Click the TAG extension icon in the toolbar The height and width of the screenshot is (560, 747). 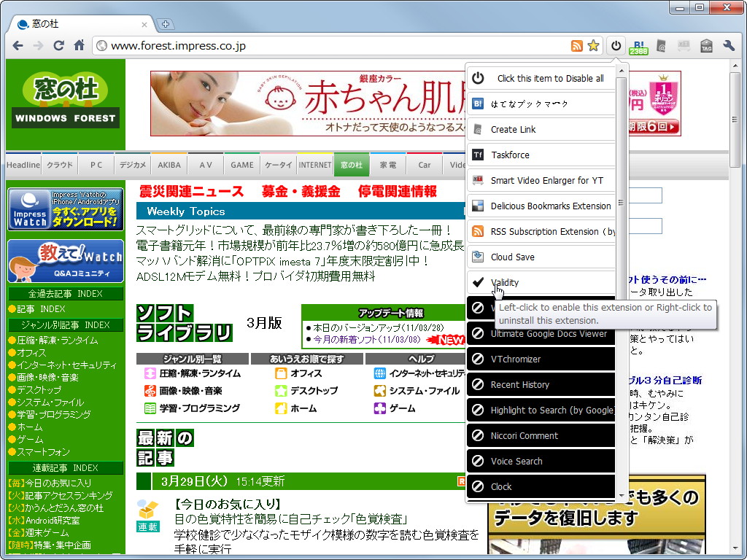pyautogui.click(x=705, y=45)
